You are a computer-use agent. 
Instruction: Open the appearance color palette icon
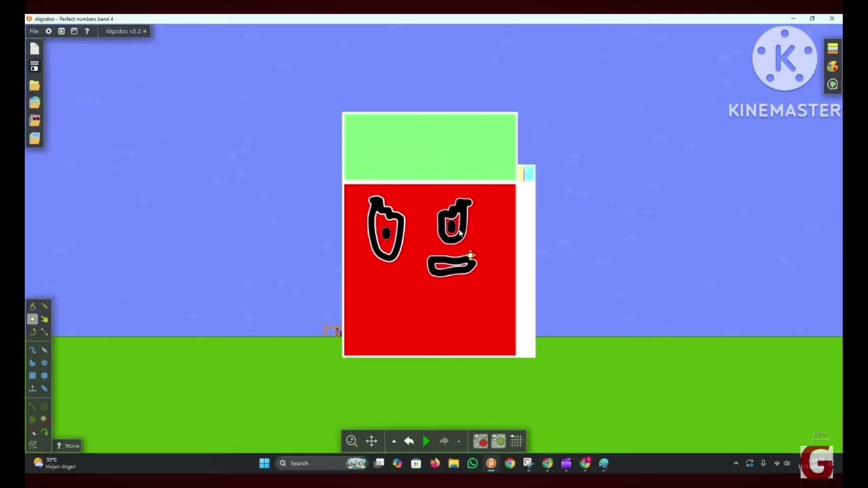click(x=833, y=66)
